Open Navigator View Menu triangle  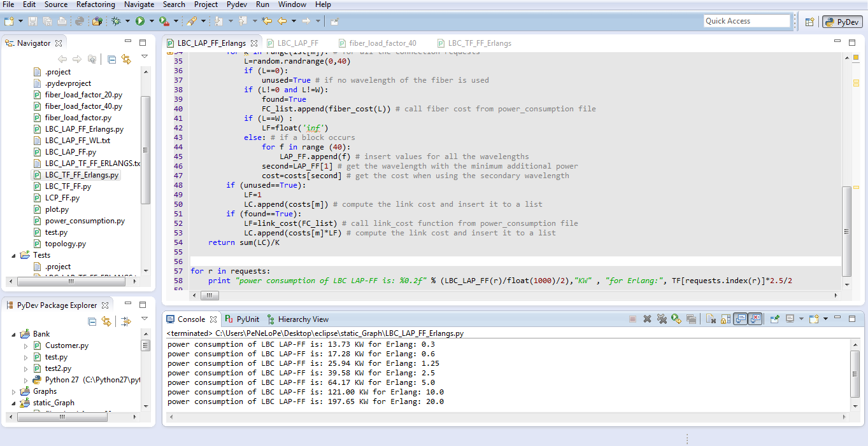pyautogui.click(x=145, y=57)
